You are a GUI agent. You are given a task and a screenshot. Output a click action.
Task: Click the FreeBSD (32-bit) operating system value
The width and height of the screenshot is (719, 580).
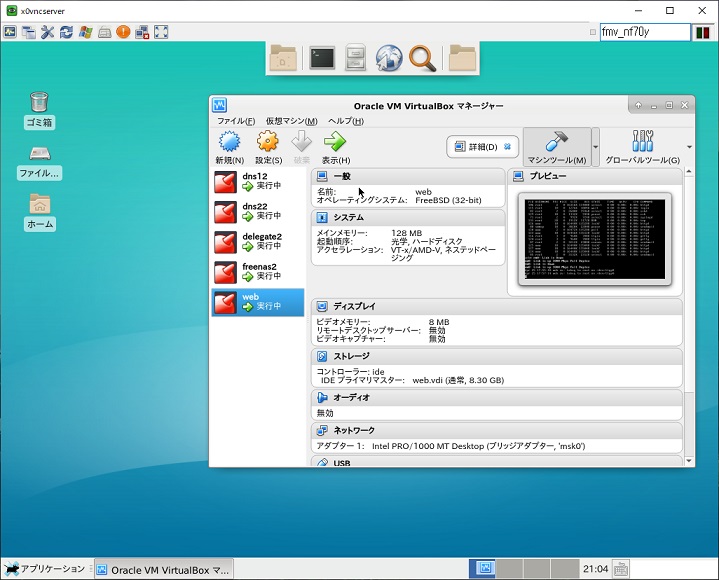pos(448,200)
